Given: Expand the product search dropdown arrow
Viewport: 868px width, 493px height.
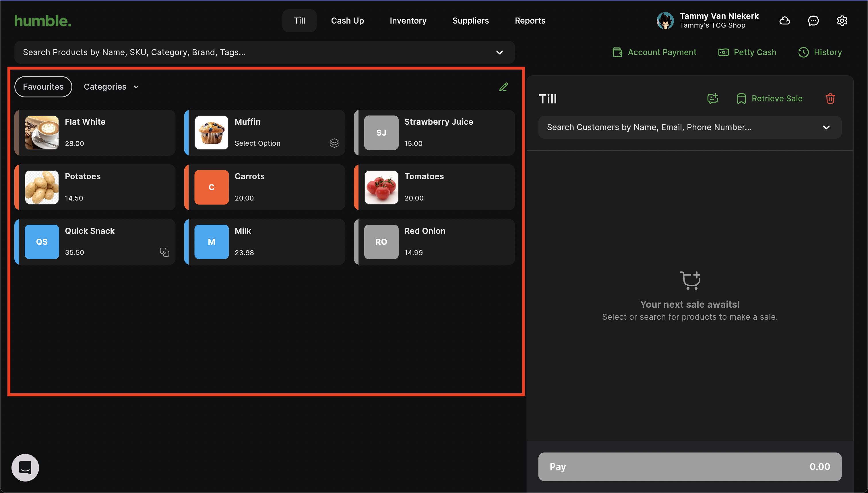Looking at the screenshot, I should click(499, 53).
